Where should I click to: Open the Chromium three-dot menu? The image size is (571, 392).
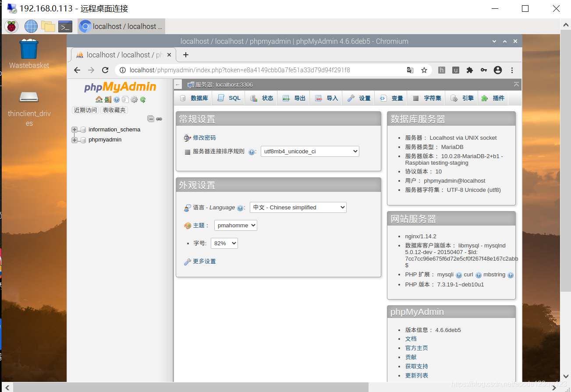coord(512,70)
